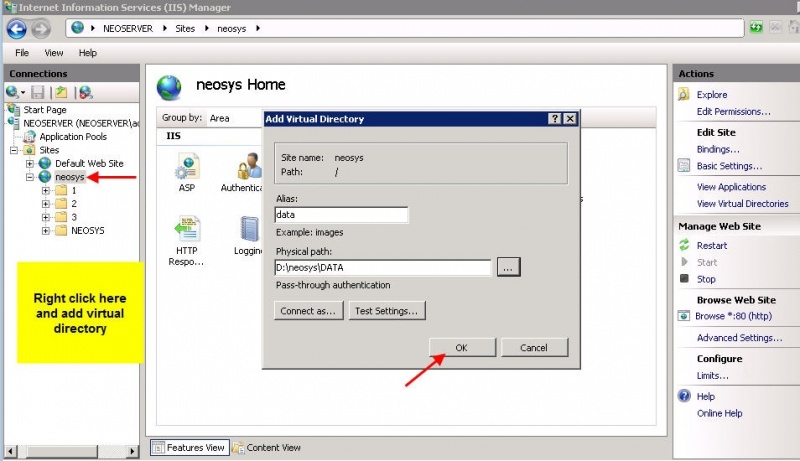Viewport: 800px width, 461px height.
Task: Open the View menu
Action: point(54,53)
